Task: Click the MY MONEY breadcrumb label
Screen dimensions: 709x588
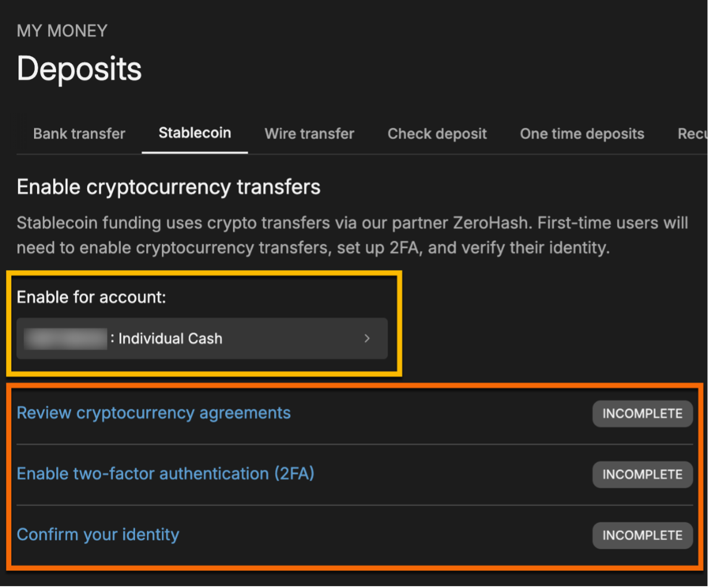Action: pos(61,30)
